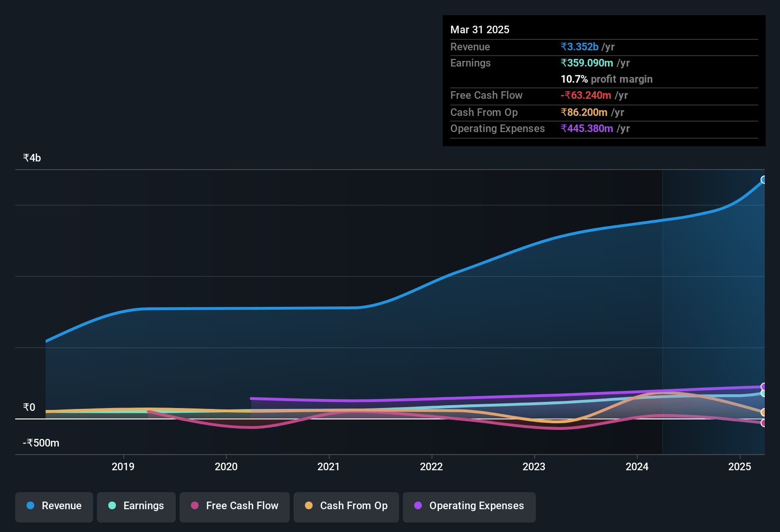Click the Operating Expenses label in tooltip
Image resolution: width=780 pixels, height=532 pixels.
(497, 128)
